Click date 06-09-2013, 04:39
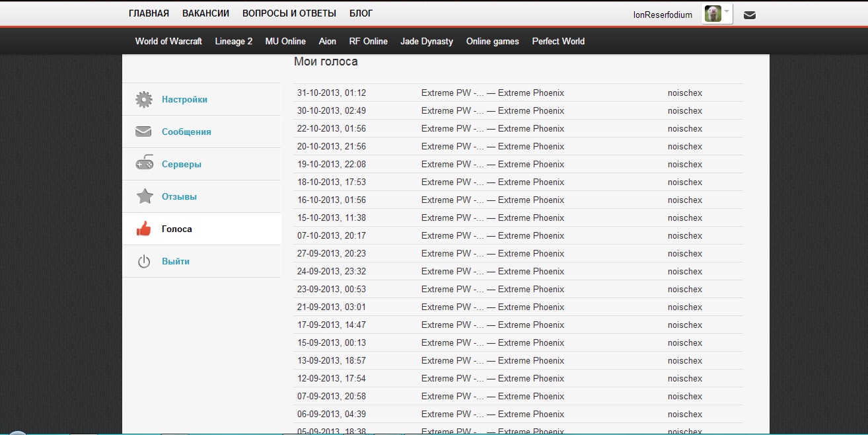 click(332, 415)
